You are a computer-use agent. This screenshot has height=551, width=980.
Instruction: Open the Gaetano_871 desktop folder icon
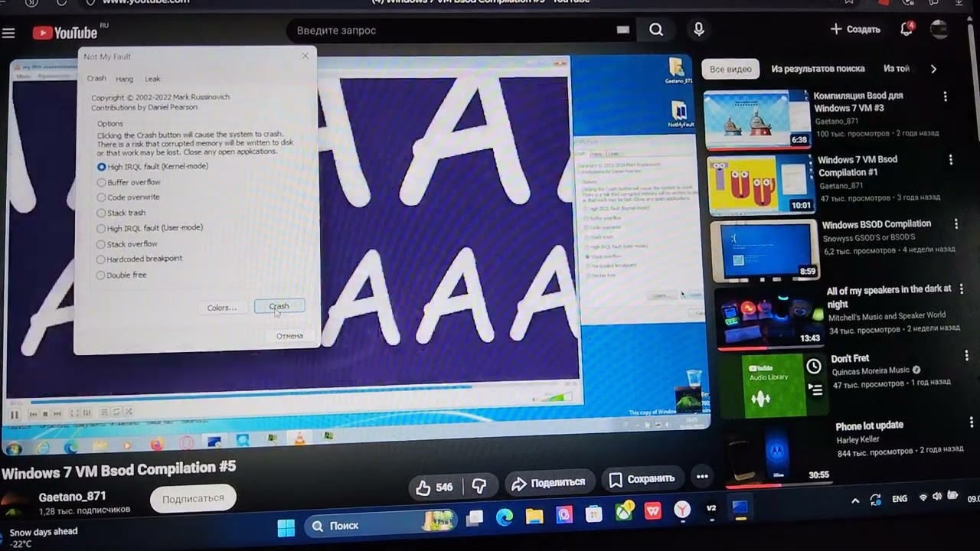point(678,70)
